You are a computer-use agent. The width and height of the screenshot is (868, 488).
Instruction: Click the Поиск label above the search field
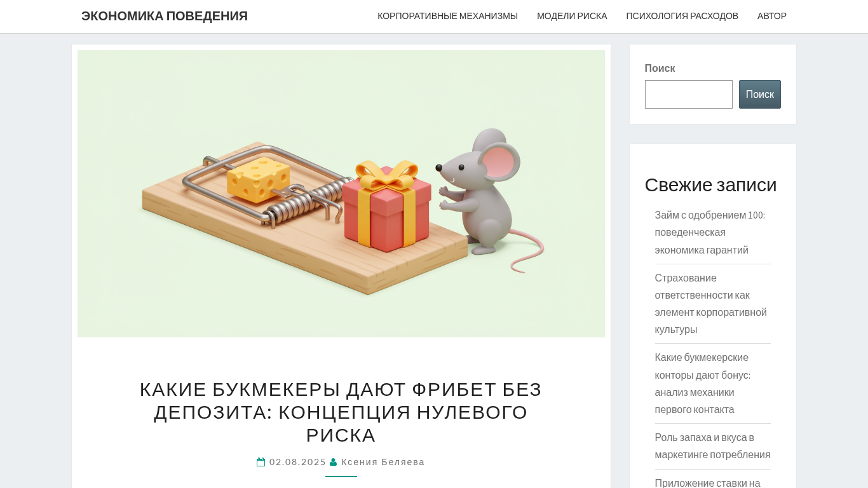660,68
